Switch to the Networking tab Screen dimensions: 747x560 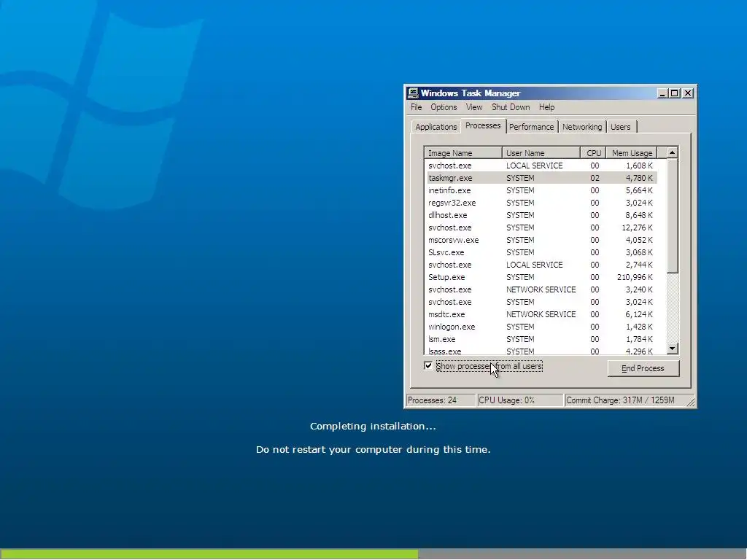click(x=581, y=127)
